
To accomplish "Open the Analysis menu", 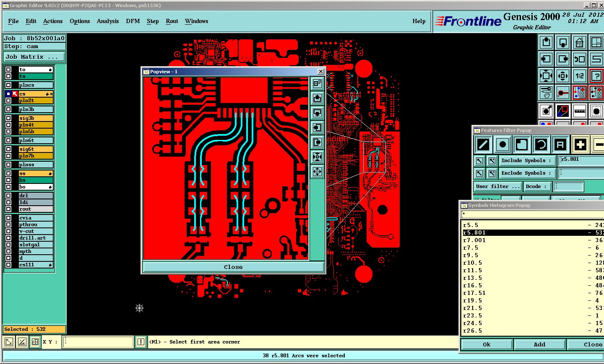I will click(x=108, y=21).
